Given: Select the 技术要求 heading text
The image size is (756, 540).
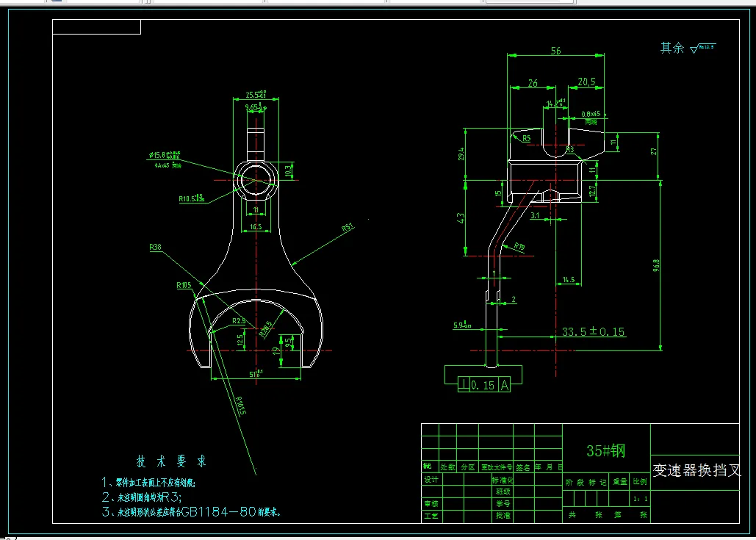Looking at the screenshot, I should (x=170, y=461).
